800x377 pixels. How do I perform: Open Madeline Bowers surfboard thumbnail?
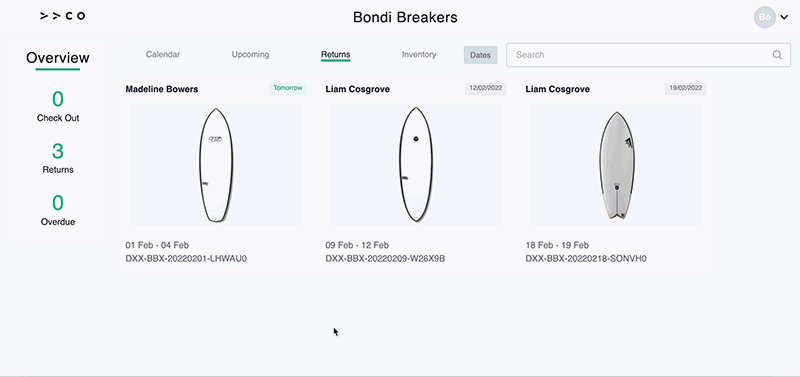click(216, 164)
